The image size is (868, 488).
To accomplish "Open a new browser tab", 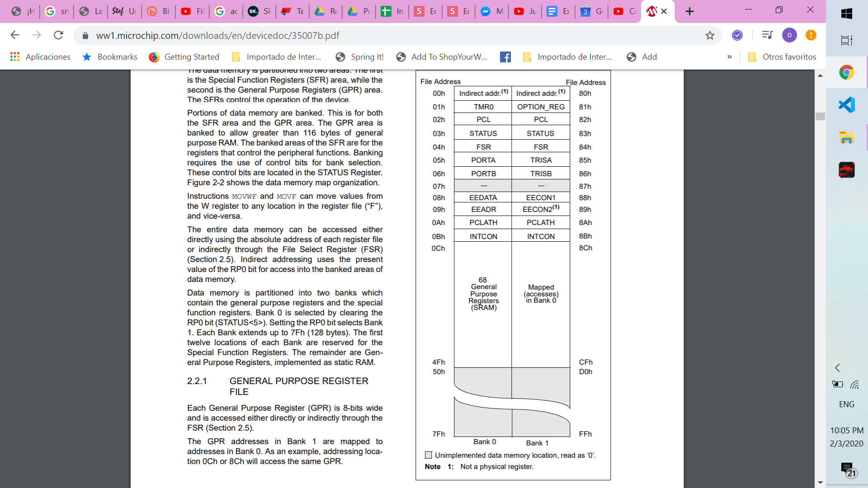I will [689, 11].
